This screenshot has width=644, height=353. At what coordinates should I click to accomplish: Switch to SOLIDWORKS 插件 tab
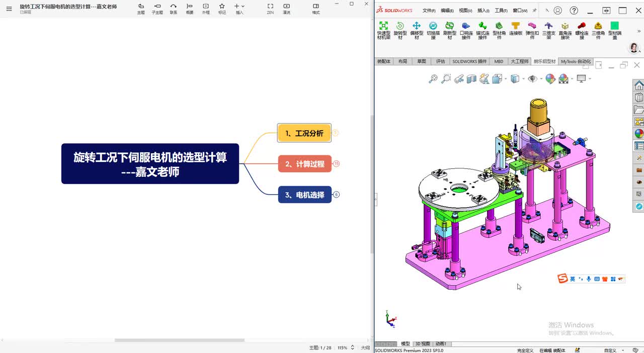(x=469, y=61)
